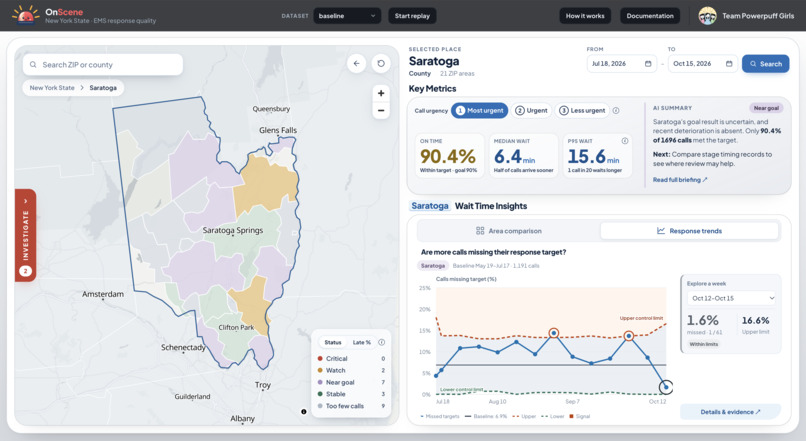Click the P95 wait info icon

[625, 141]
